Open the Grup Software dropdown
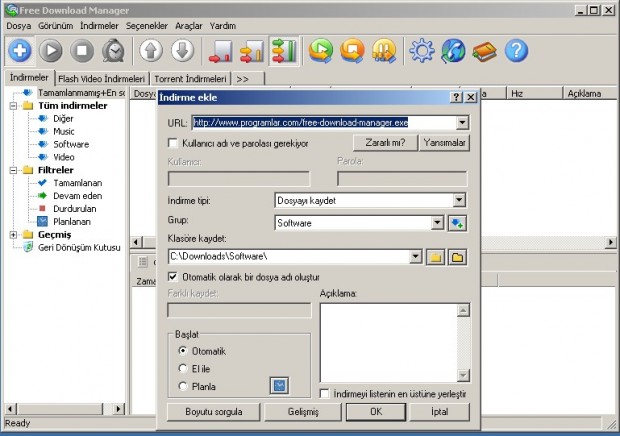This screenshot has width=620, height=436. (x=437, y=223)
